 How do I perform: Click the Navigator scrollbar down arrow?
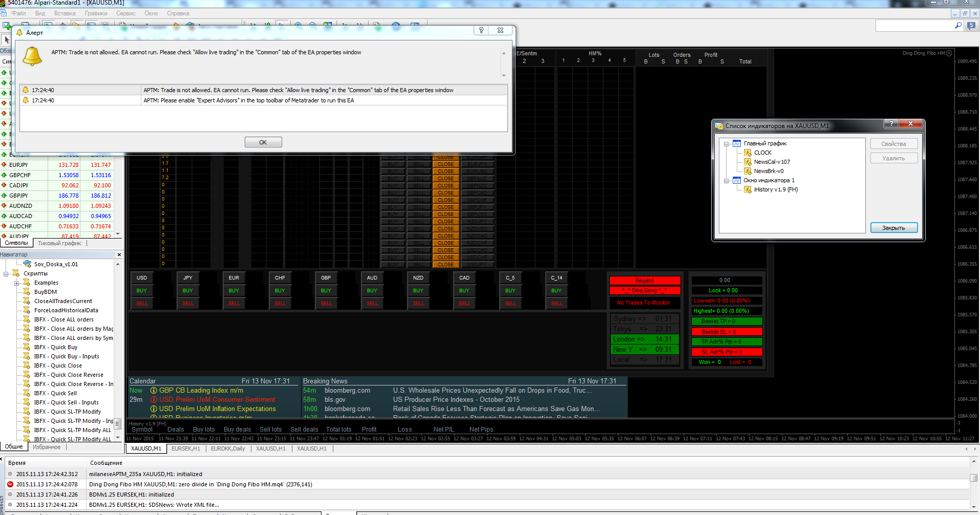118,438
